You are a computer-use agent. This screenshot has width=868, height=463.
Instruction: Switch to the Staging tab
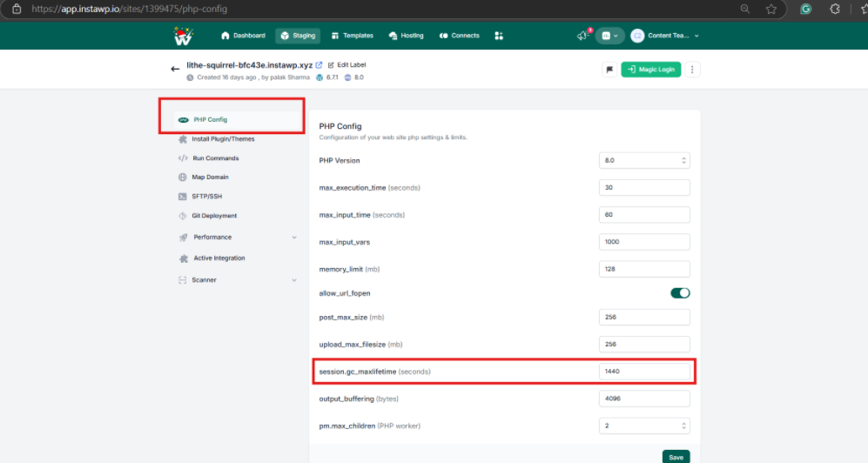[x=298, y=36]
